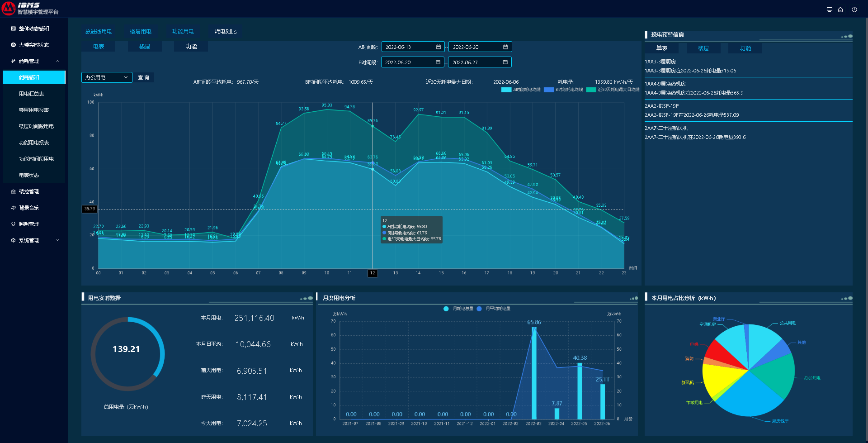Open calendar for A时间段 start date
This screenshot has width=868, height=443.
click(438, 47)
